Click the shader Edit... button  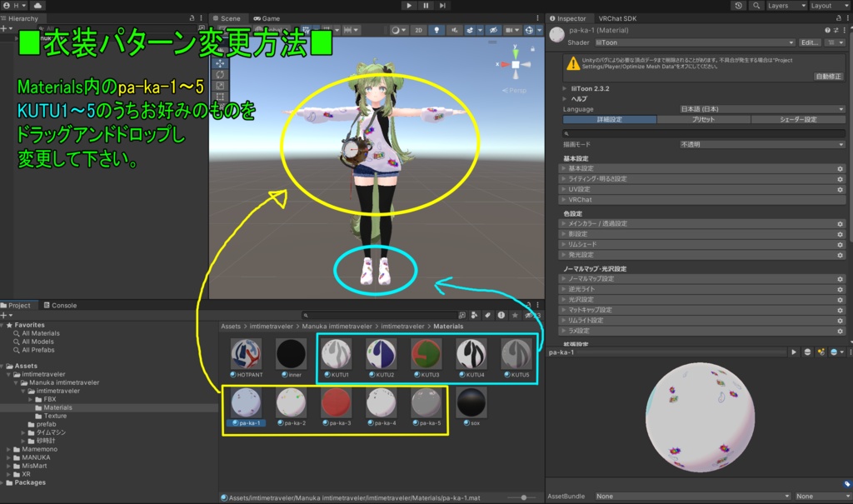[x=810, y=42]
